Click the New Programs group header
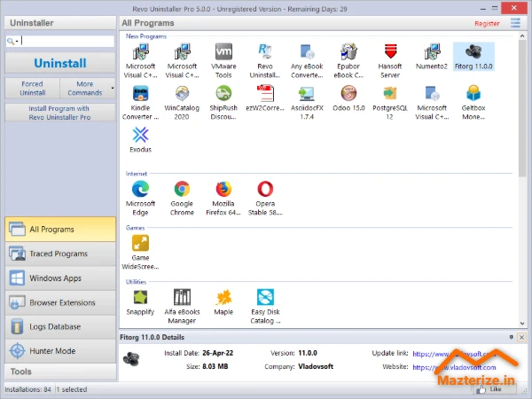The height and width of the screenshot is (399, 532). 146,36
